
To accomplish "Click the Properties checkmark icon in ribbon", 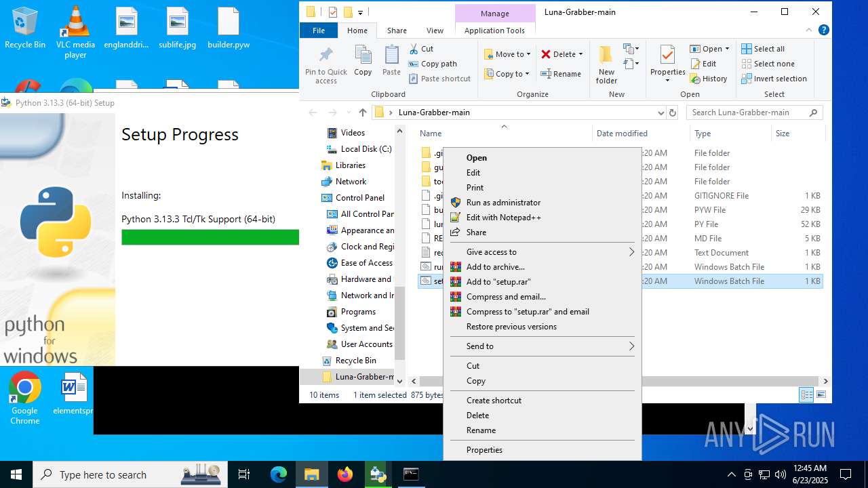I will [x=668, y=56].
